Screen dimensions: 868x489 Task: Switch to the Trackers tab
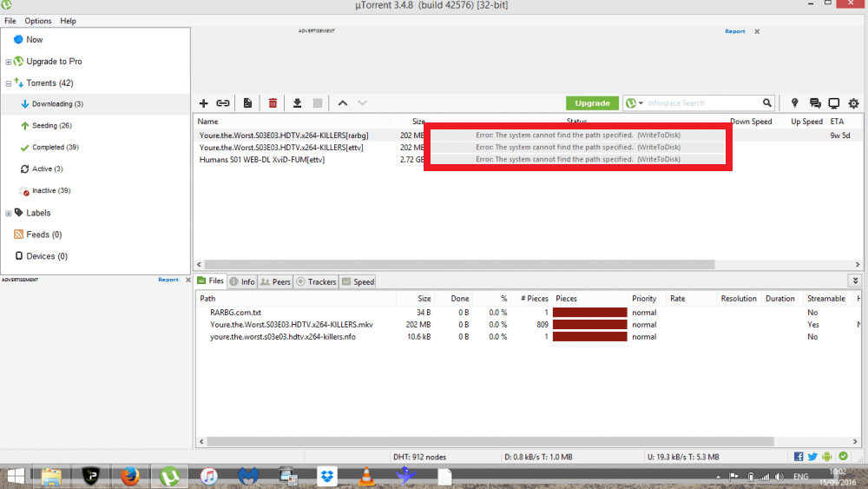coord(316,281)
